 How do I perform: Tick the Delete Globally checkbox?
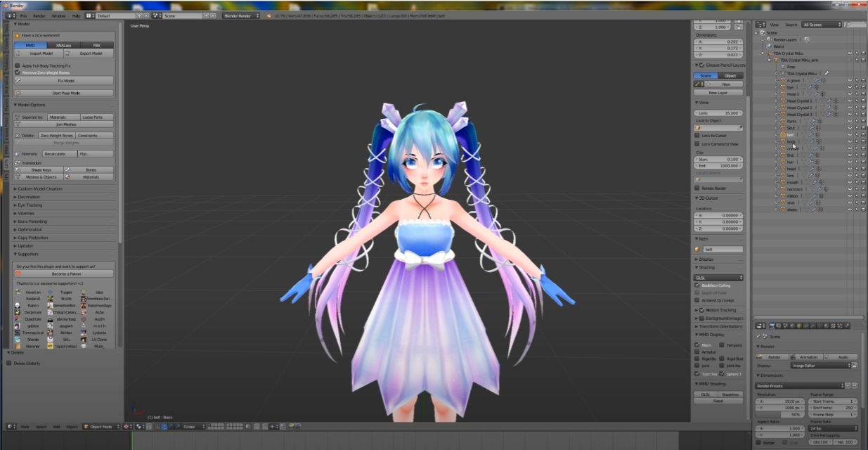(8, 363)
